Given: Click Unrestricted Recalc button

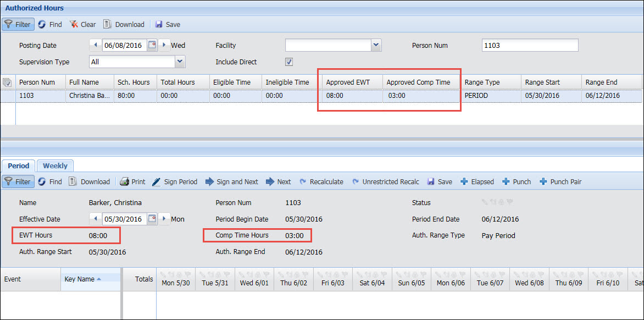Looking at the screenshot, I should coord(385,181).
